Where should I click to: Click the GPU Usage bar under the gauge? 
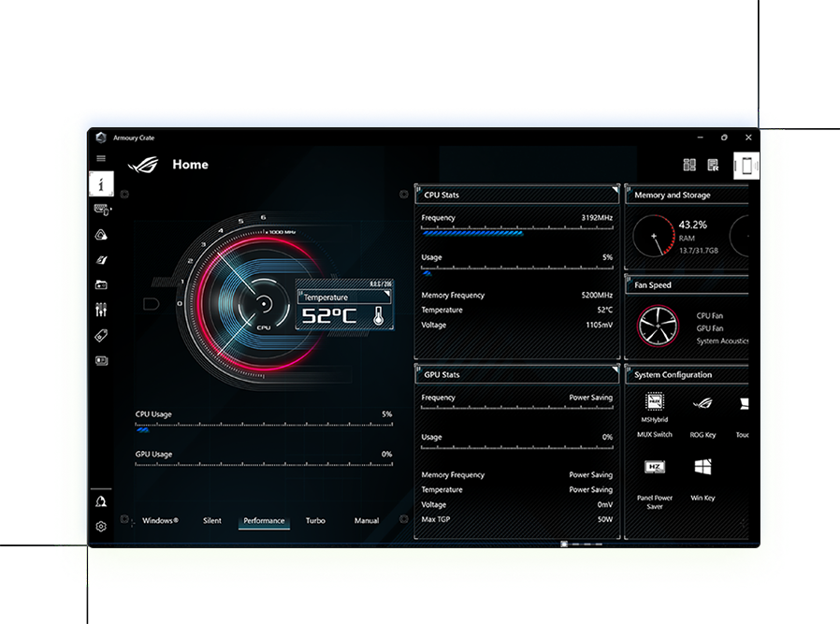point(264,465)
